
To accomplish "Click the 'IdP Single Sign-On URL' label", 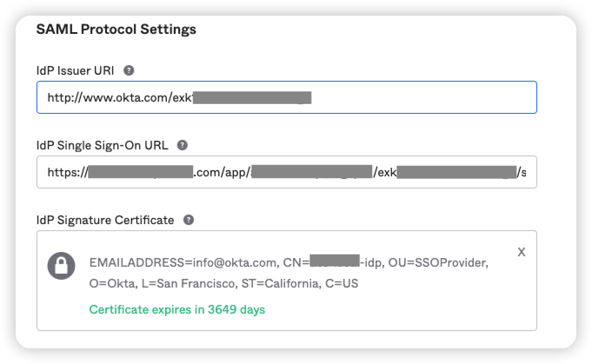I will pos(102,145).
